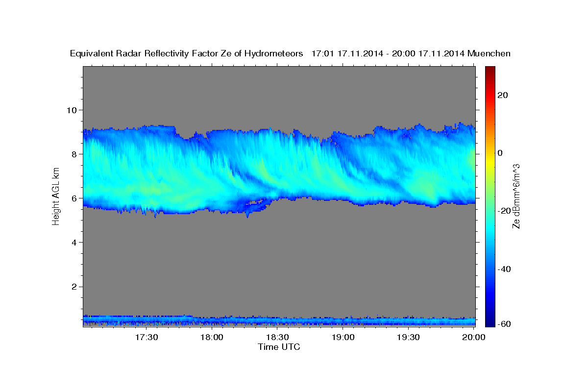The image size is (588, 392).
Task: Click the colorbar label 'Ze dBmm^6/m^3'
Action: tap(516, 196)
